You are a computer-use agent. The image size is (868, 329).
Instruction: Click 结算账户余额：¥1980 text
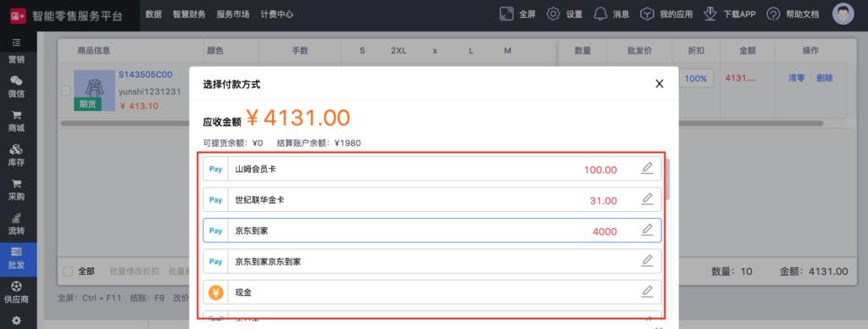pyautogui.click(x=319, y=143)
